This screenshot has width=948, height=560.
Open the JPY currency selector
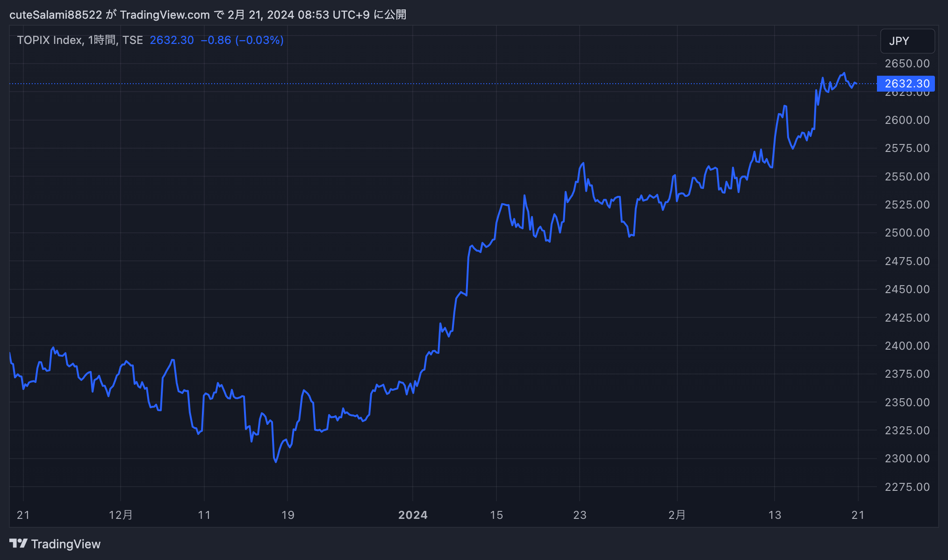click(907, 41)
